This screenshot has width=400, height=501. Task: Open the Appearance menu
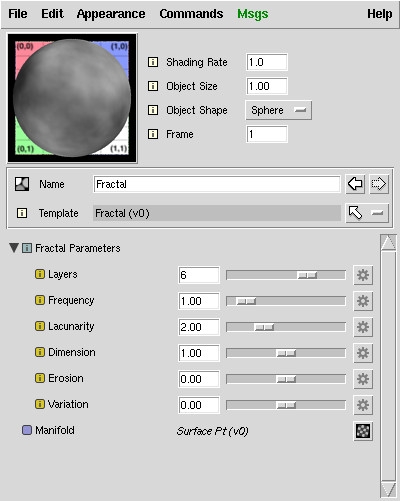point(111,14)
